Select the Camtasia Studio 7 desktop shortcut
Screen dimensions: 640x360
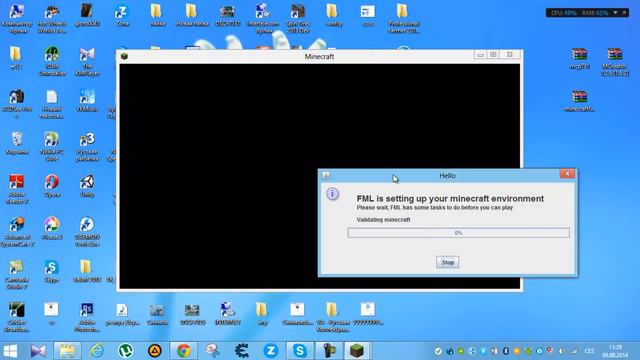pos(17,275)
